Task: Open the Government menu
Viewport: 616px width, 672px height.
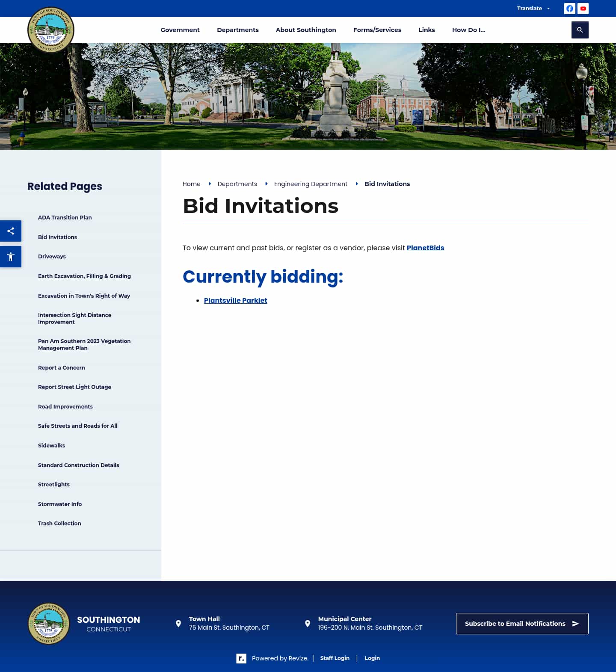Action: (180, 30)
